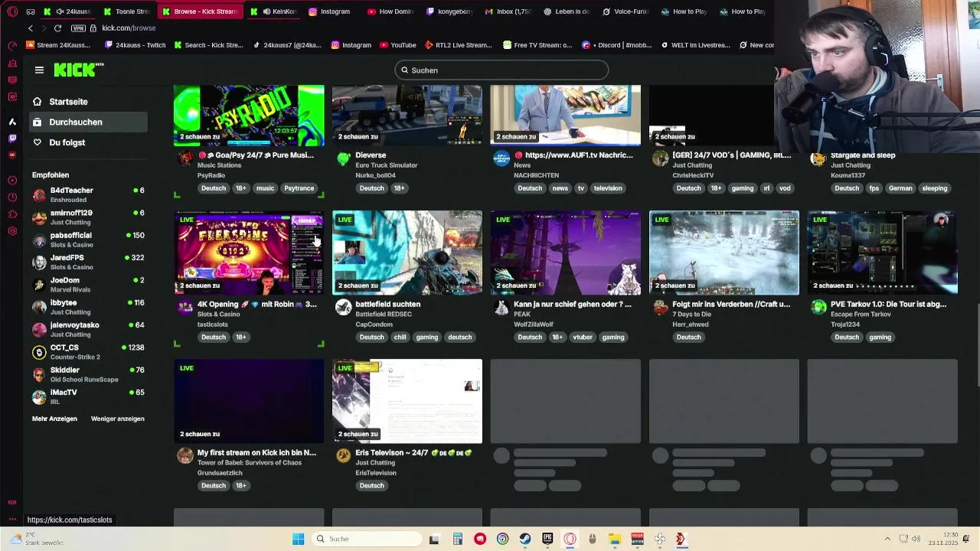
Task: Open the Kick logo homepage
Action: click(78, 70)
